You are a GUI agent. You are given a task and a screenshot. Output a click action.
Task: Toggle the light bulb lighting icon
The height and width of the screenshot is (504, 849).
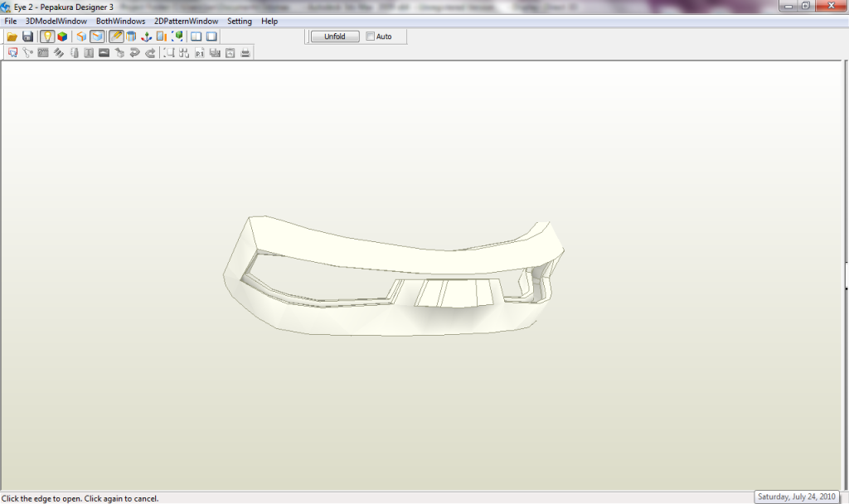pos(47,36)
